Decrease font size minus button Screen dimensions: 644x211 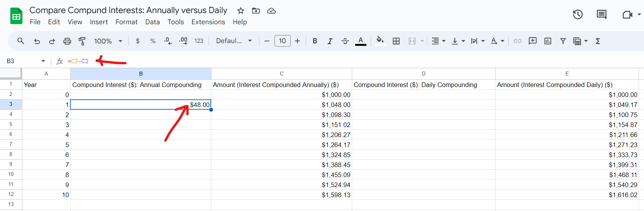(x=267, y=41)
